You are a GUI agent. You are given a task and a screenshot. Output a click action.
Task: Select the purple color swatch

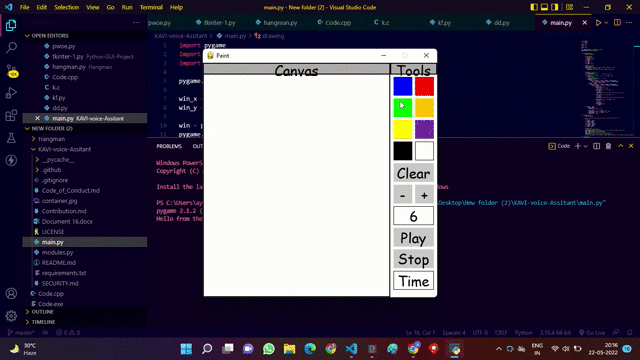[424, 130]
